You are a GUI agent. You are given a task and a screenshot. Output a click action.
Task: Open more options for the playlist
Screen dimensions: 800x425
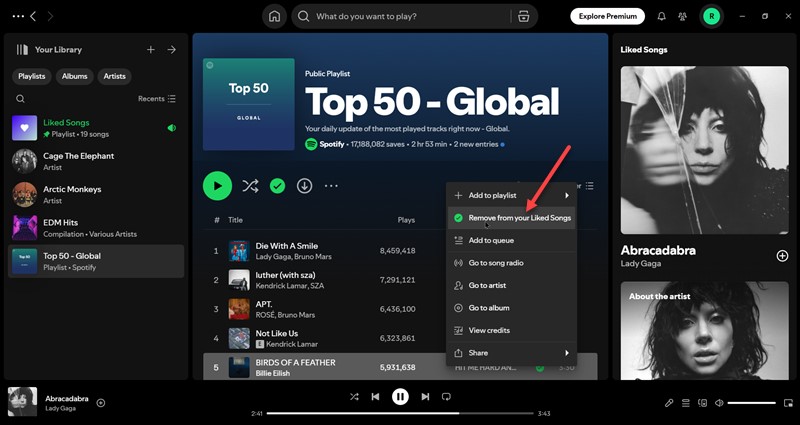331,186
